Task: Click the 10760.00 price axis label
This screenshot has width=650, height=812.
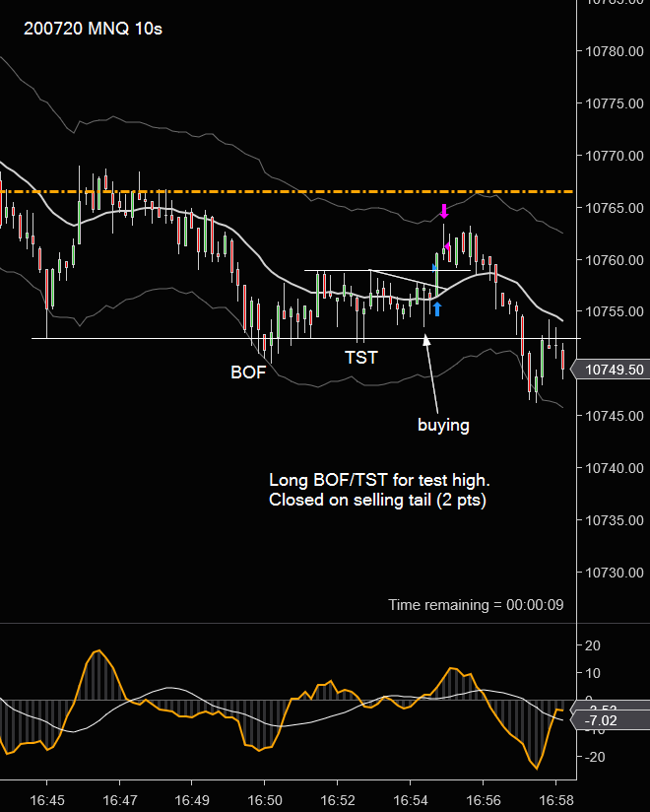Action: pos(614,260)
